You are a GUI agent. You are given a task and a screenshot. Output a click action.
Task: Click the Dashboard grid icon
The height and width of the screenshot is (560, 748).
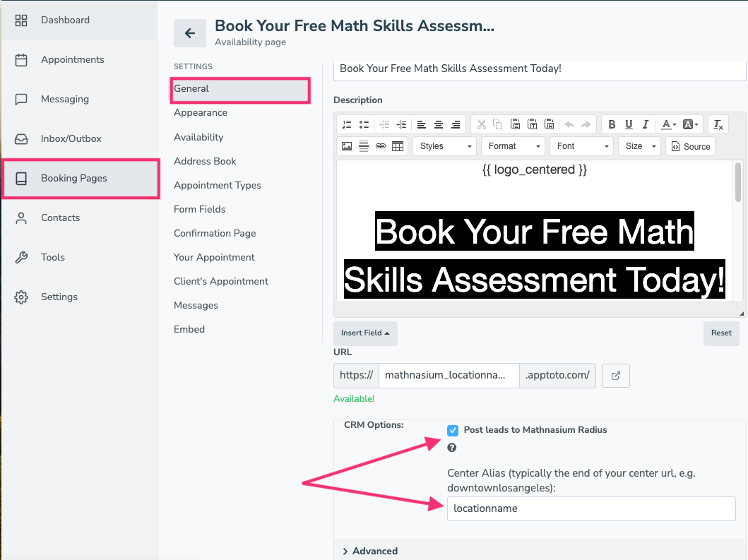[21, 20]
